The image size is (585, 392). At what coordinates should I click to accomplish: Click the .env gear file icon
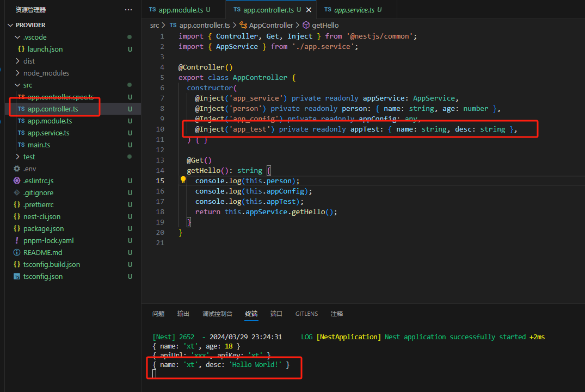[17, 169]
